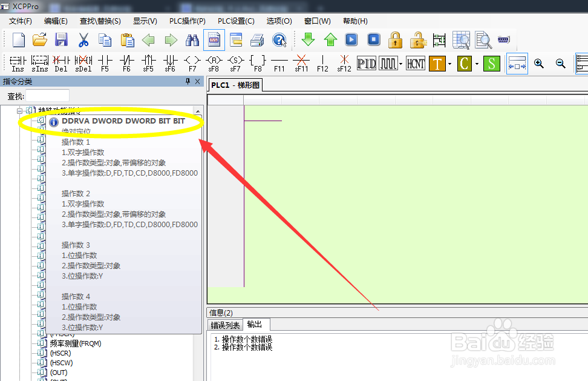Lock the PLC with closed padlock
This screenshot has height=381, width=588.
(395, 40)
